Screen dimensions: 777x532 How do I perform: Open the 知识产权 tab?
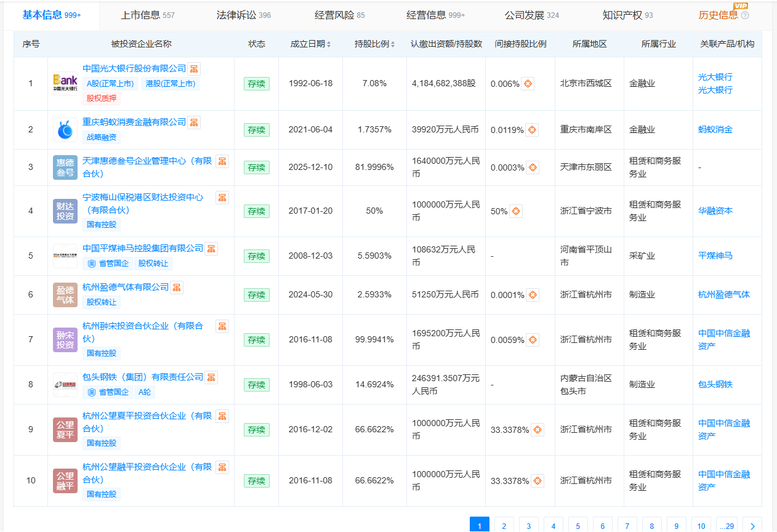[x=628, y=15]
